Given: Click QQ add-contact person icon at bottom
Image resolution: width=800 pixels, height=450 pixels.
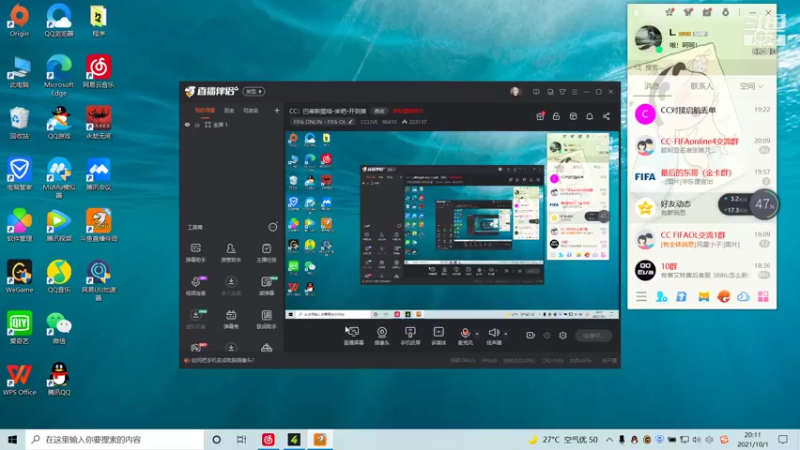Looking at the screenshot, I should (x=661, y=297).
